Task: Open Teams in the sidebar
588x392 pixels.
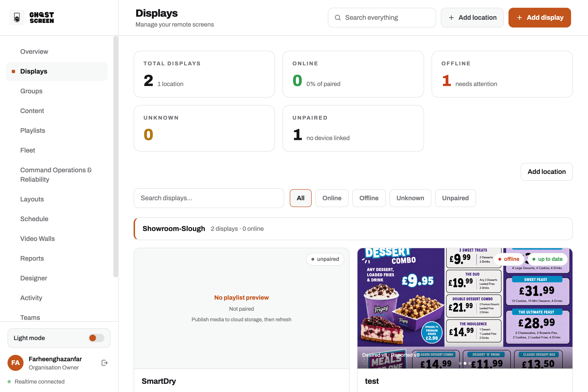Action: (30, 318)
